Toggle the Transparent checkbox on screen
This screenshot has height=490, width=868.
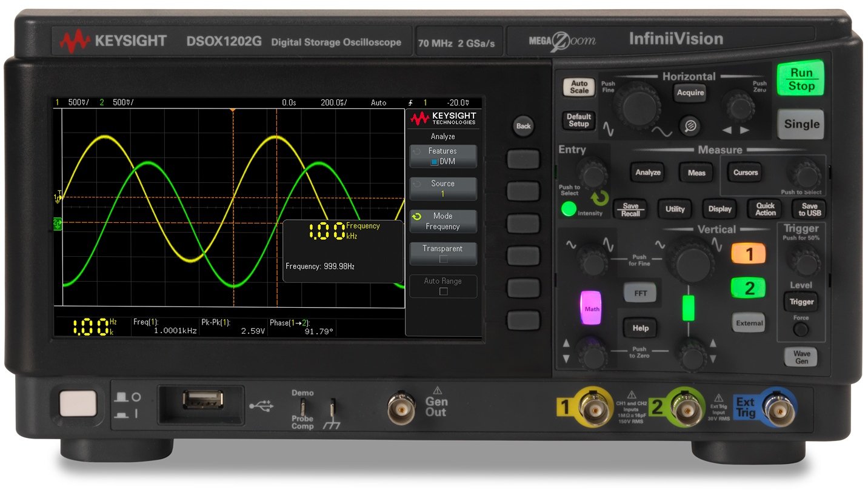[442, 253]
